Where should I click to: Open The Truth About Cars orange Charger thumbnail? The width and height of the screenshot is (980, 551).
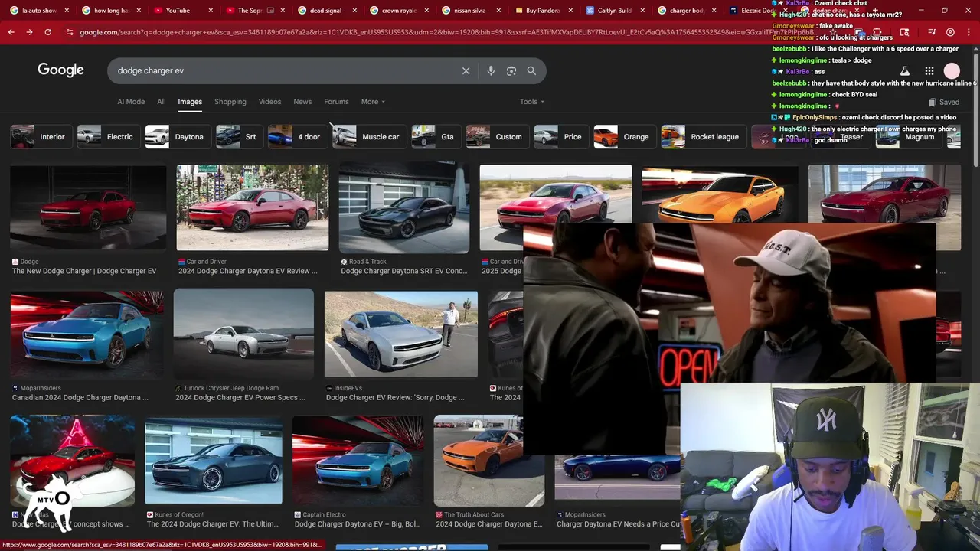pos(489,460)
